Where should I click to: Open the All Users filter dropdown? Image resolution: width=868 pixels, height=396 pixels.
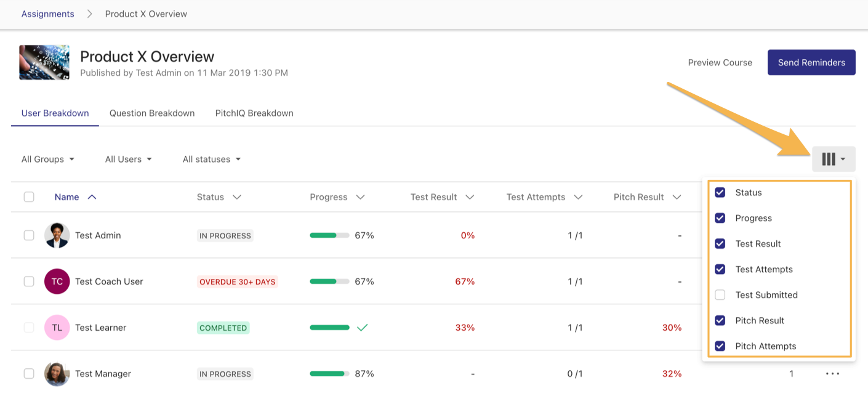pos(128,160)
